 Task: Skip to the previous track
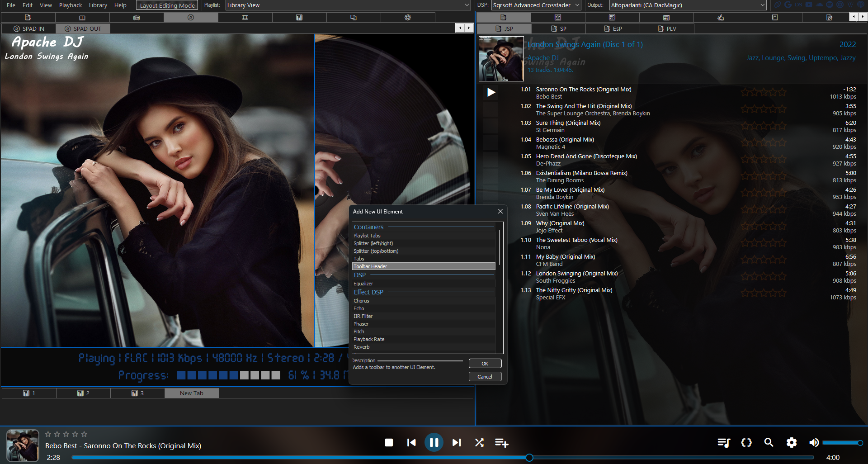click(411, 443)
